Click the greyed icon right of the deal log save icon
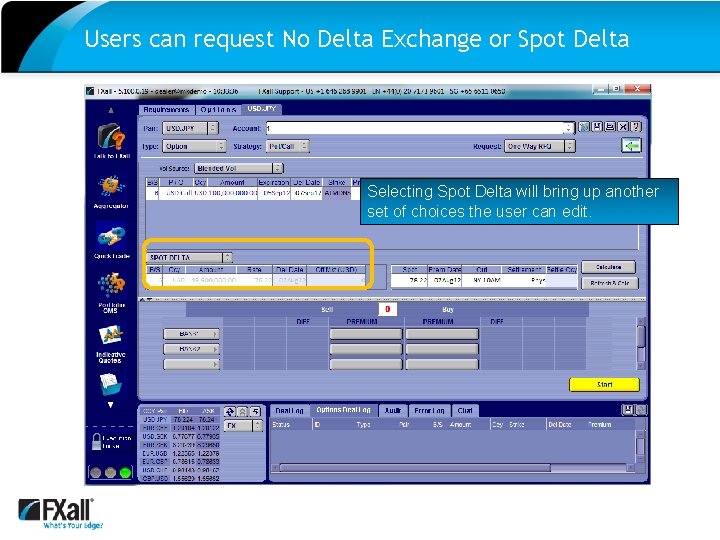This screenshot has width=720, height=540. 641,410
